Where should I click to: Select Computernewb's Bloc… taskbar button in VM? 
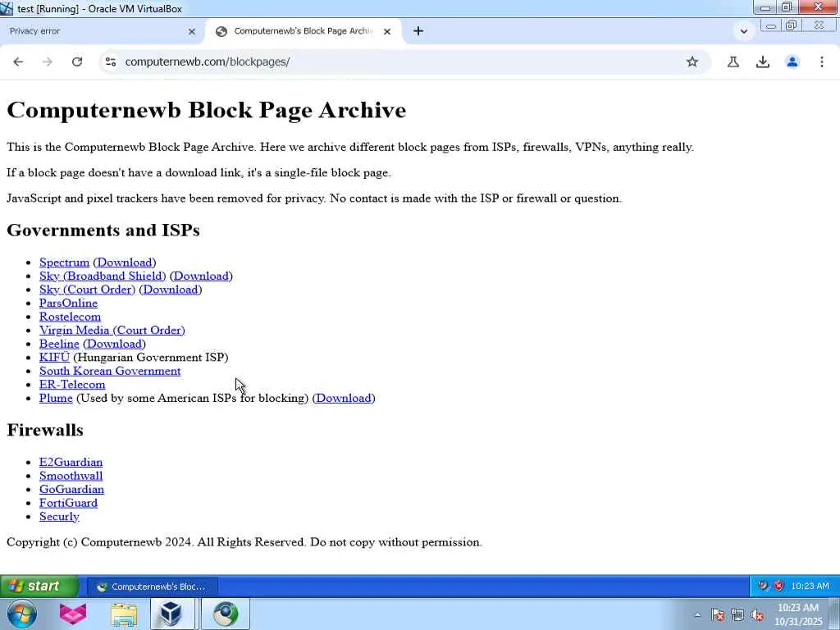(x=153, y=587)
